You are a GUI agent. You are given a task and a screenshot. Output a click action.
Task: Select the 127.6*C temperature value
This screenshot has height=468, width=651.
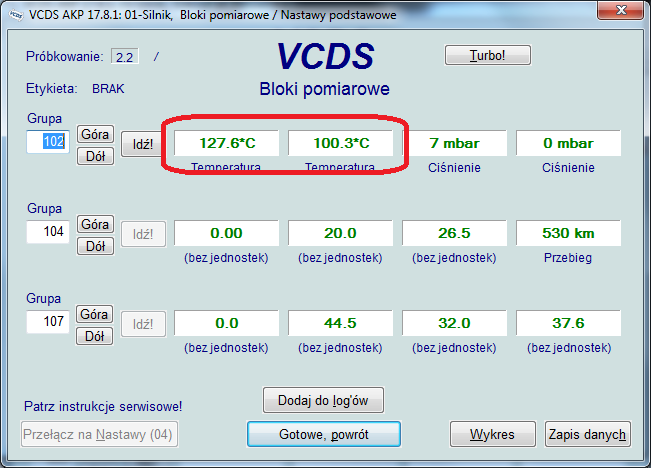pyautogui.click(x=227, y=143)
